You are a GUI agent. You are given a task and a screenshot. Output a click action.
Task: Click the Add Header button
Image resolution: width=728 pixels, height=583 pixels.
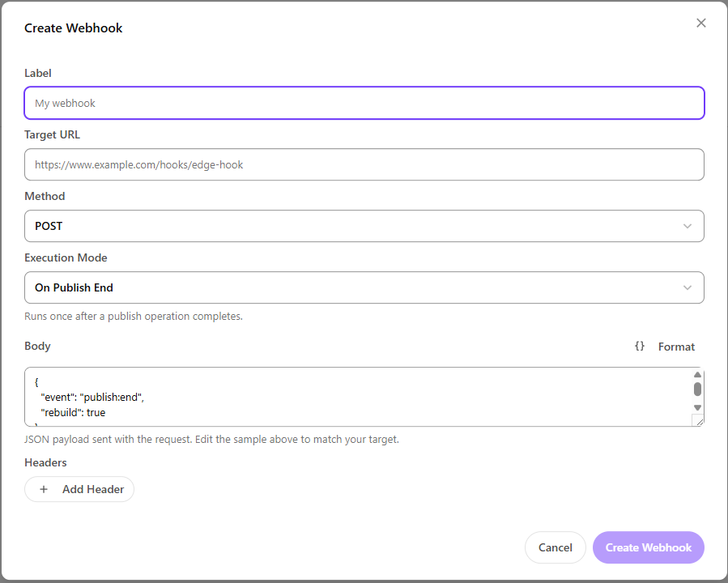tap(79, 489)
